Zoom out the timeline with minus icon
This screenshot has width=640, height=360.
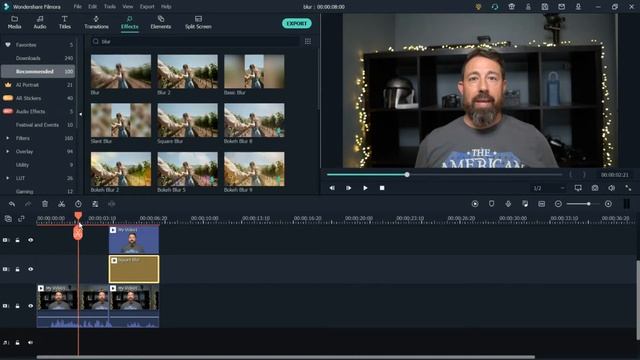tap(558, 204)
